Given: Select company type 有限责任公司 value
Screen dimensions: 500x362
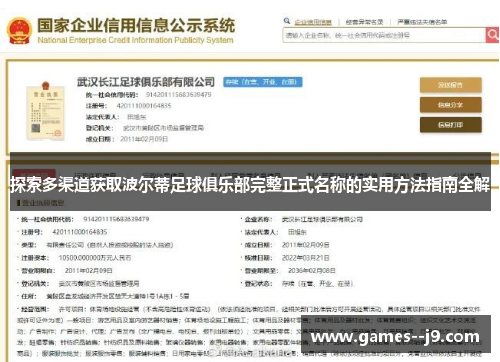Looking at the screenshot, I should (x=110, y=245).
